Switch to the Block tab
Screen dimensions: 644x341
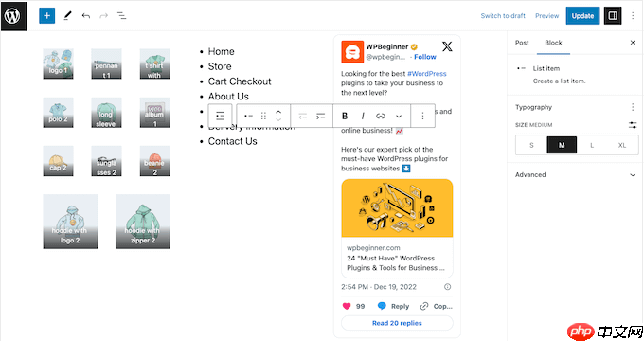pyautogui.click(x=553, y=43)
